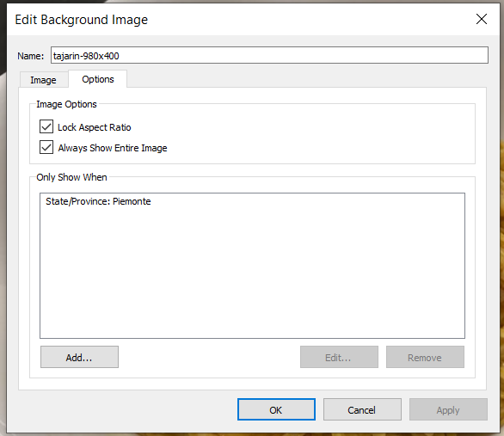Select the Options tab
The height and width of the screenshot is (436, 504).
tap(98, 79)
